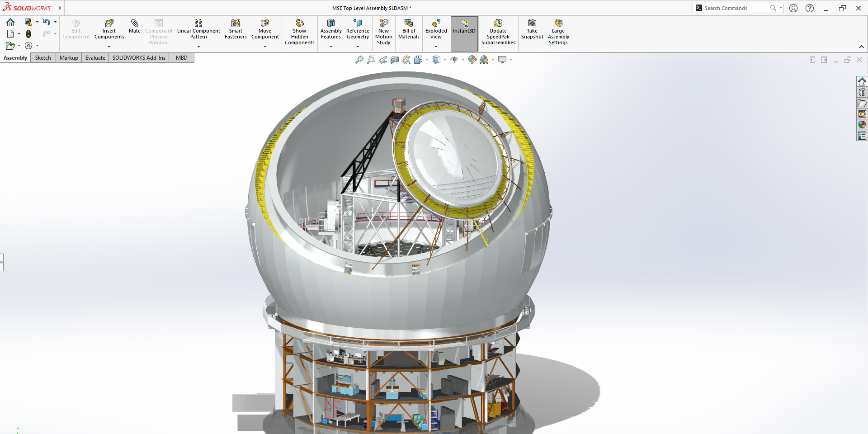868x434 pixels.
Task: Switch to the Evaluate tab
Action: pyautogui.click(x=95, y=58)
